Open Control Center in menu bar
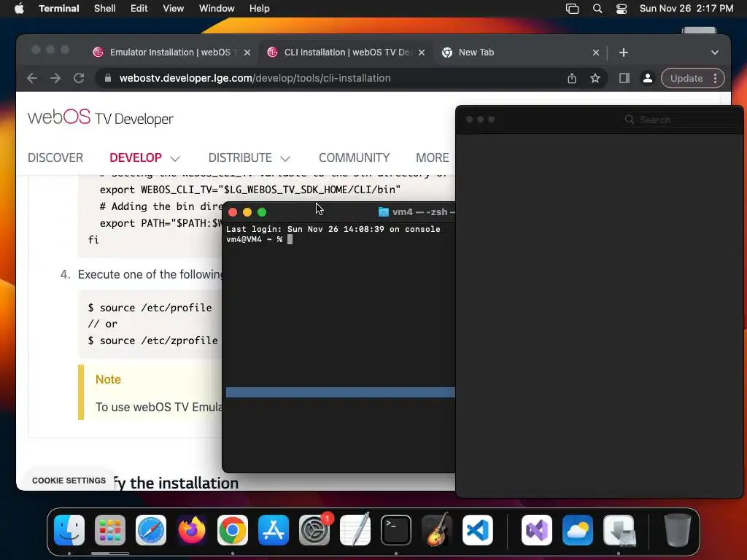The image size is (747, 560). [622, 9]
